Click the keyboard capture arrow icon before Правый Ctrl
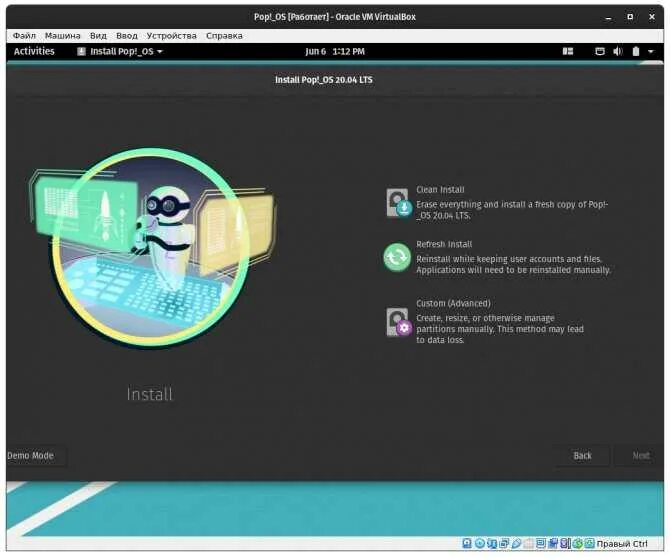The height and width of the screenshot is (557, 670). click(589, 543)
